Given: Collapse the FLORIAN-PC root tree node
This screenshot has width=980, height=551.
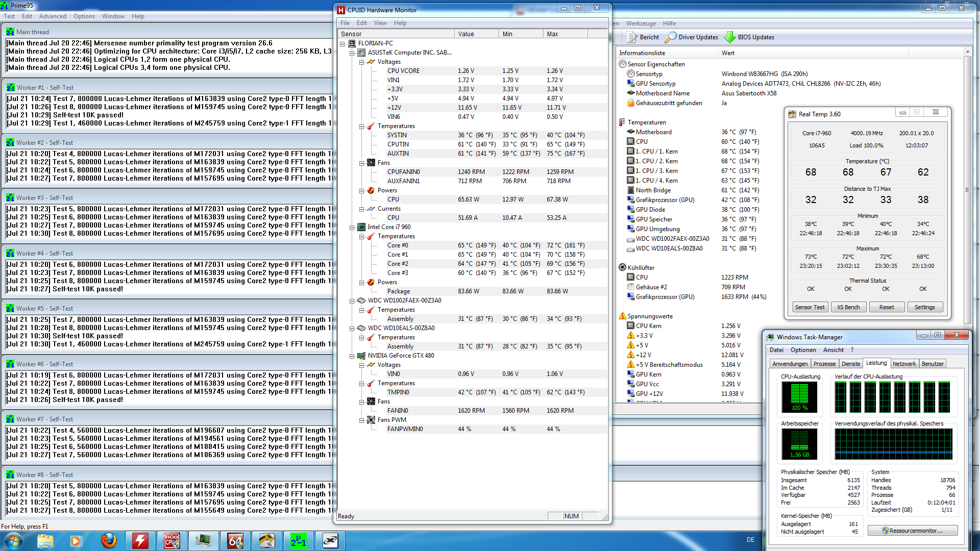Looking at the screenshot, I should tap(342, 44).
